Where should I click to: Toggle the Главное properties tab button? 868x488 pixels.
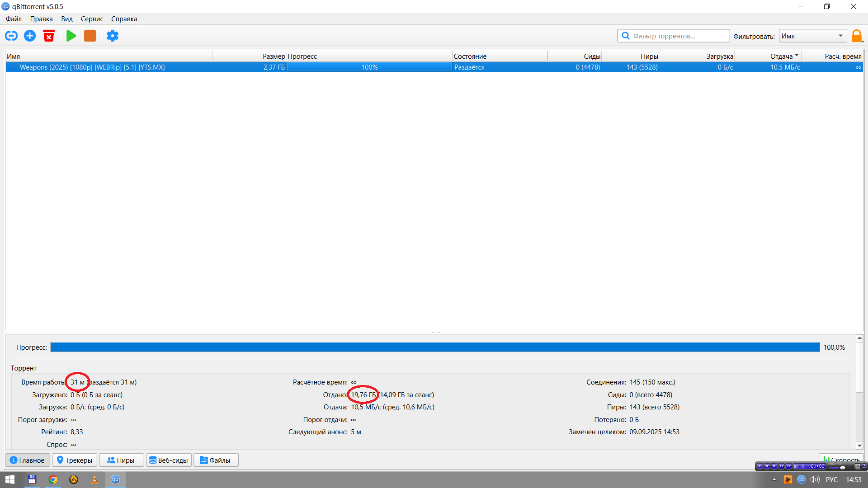point(27,460)
